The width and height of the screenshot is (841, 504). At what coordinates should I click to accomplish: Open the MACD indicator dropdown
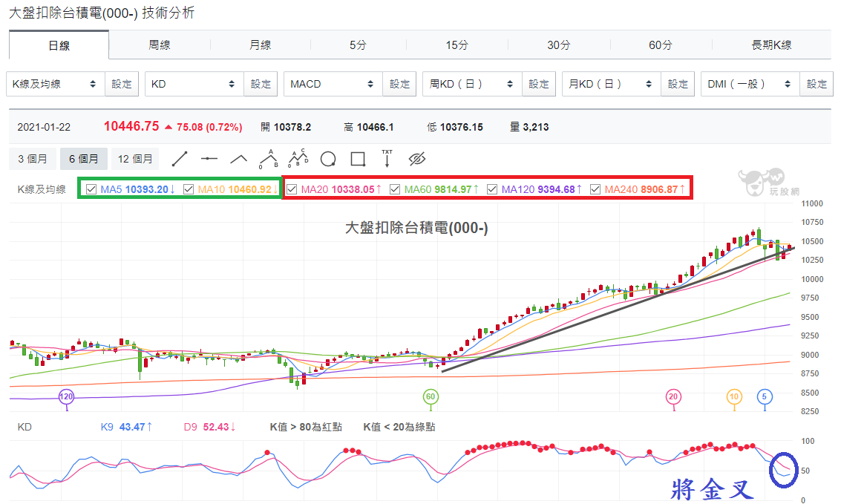pos(333,84)
